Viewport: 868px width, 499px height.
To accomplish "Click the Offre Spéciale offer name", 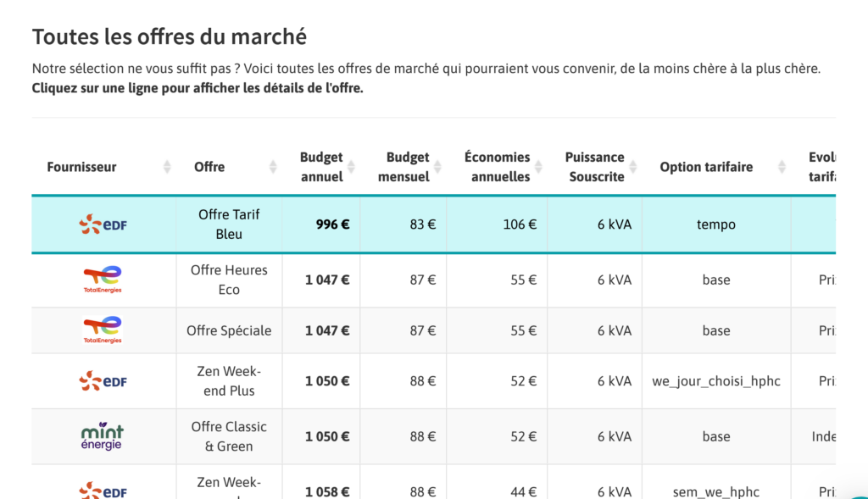I will pos(229,330).
